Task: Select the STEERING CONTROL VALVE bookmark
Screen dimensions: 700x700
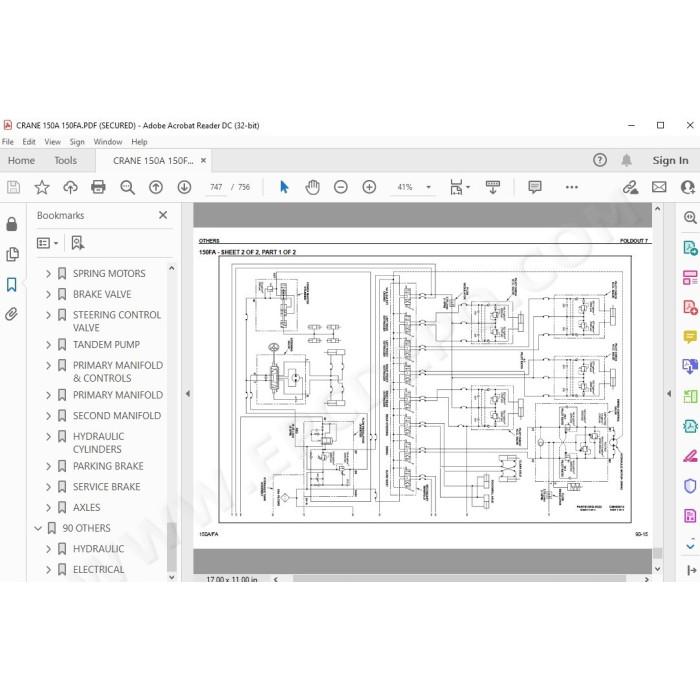Action: pos(117,321)
